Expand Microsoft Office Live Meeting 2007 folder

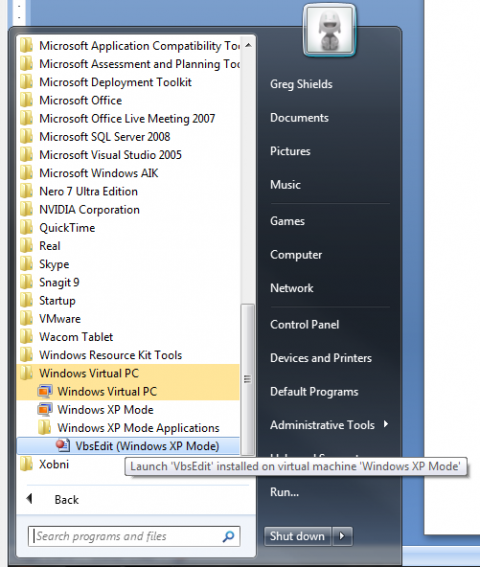tap(128, 119)
